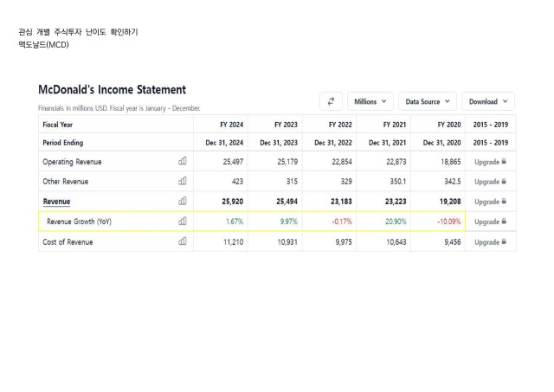
Task: Show the bar chart for Revenue row
Action: [183, 201]
